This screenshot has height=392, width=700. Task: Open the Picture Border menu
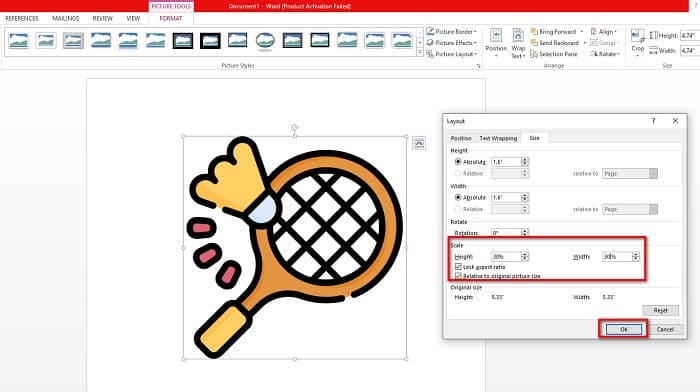coord(451,32)
